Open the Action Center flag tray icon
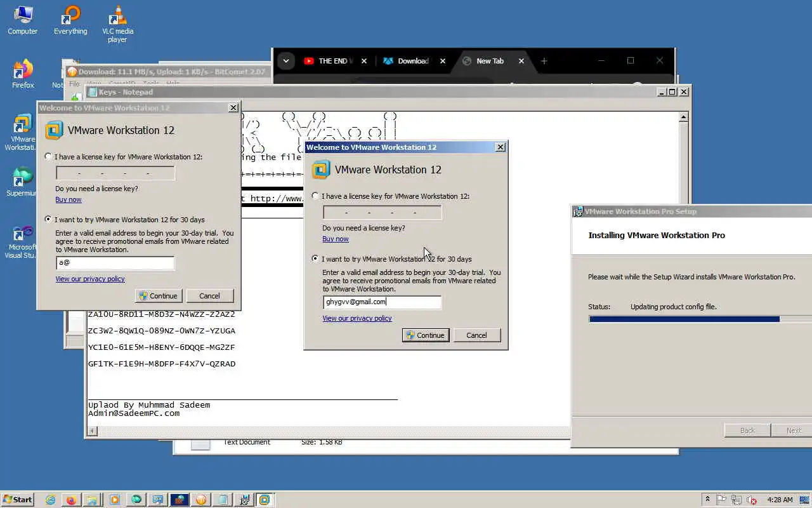 coord(721,500)
